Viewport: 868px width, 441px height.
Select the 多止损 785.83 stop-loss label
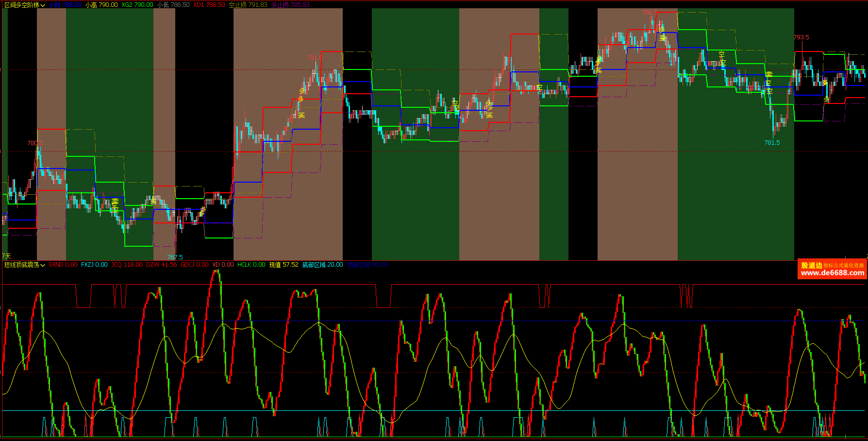(290, 5)
